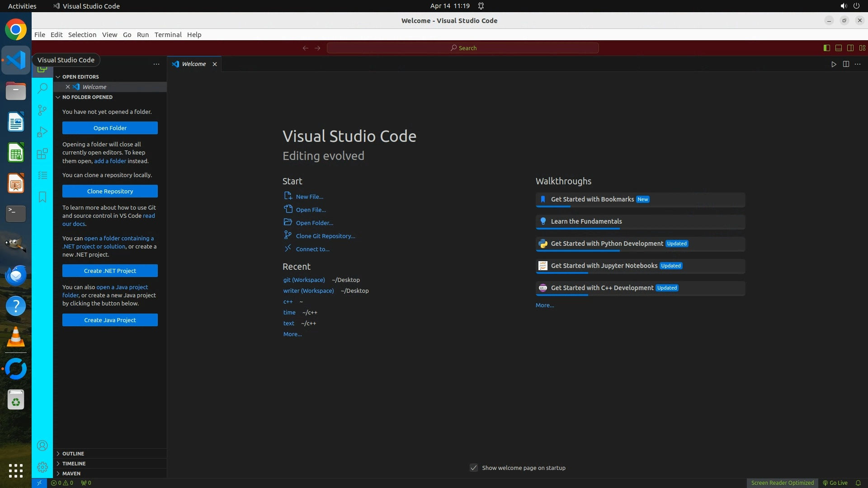Screen dimensions: 868x488
Task: Click the Manage gear icon
Action: point(42,467)
